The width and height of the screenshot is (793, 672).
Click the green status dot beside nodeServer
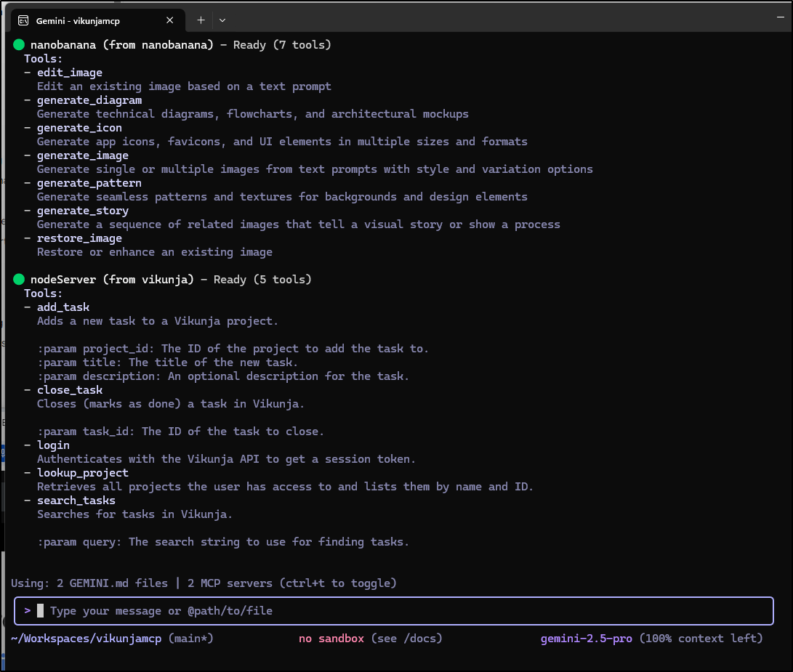[x=19, y=280]
